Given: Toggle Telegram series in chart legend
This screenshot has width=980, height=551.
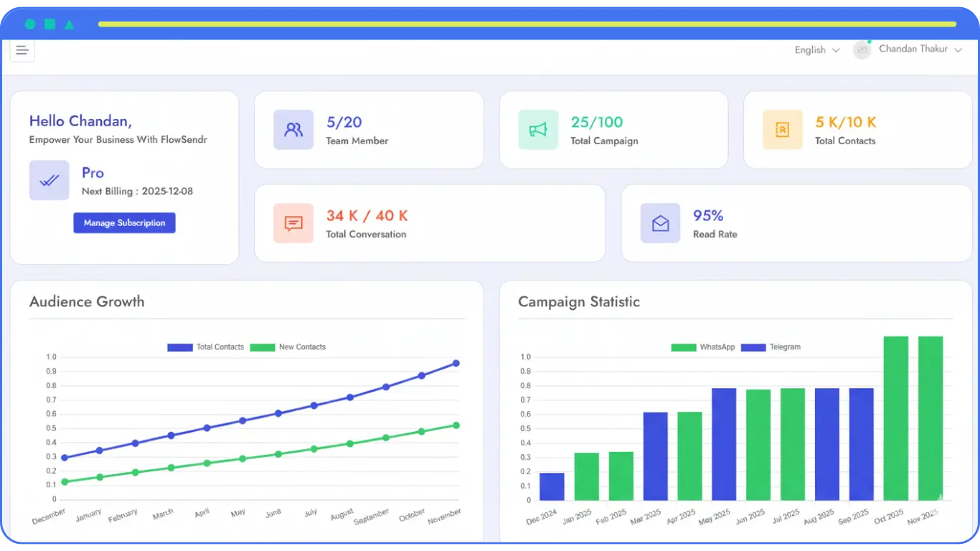Looking at the screenshot, I should (x=771, y=347).
